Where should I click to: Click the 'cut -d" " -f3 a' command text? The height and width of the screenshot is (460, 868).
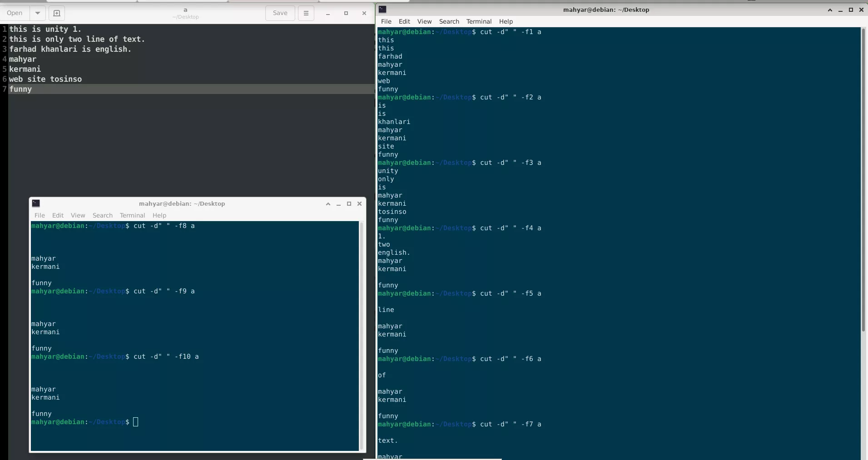pyautogui.click(x=511, y=163)
